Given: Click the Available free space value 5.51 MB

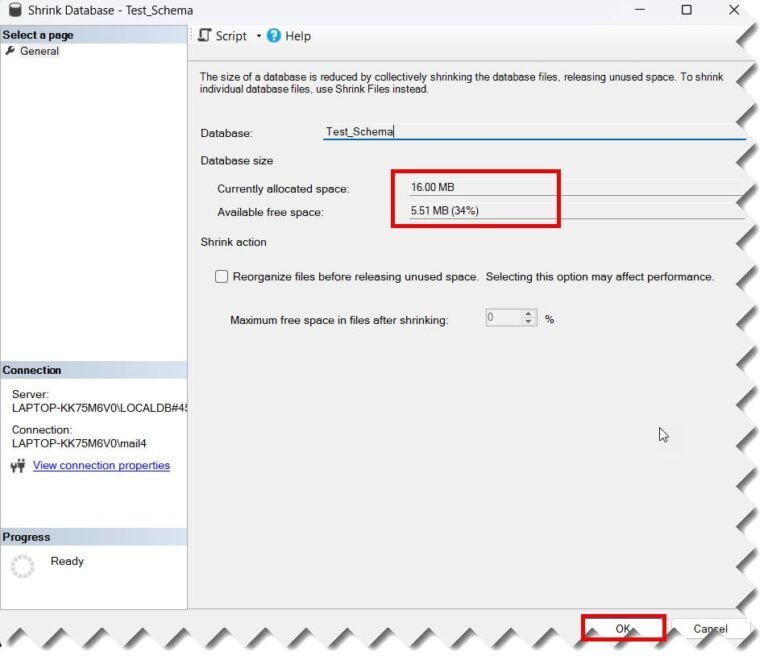Looking at the screenshot, I should pyautogui.click(x=444, y=211).
